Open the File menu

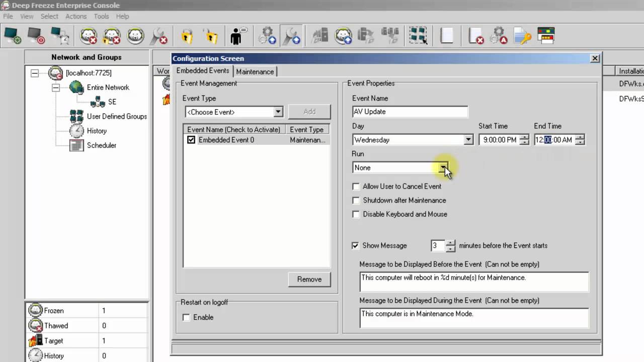coord(8,16)
